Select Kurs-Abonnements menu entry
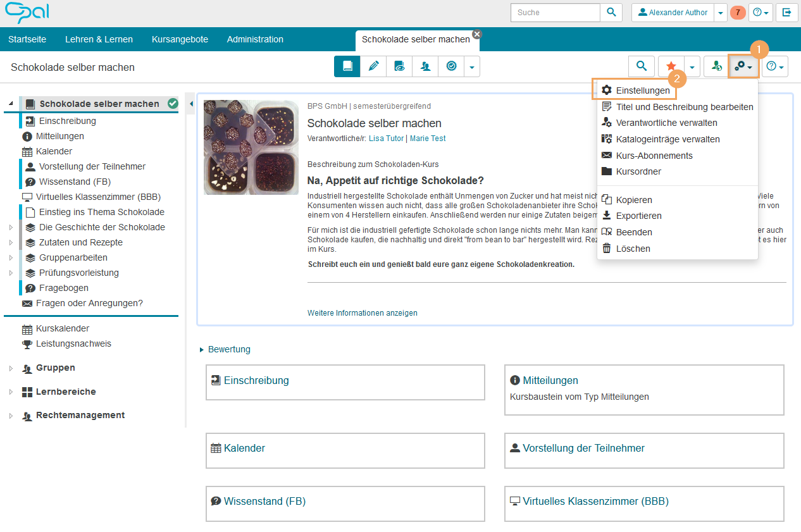 pyautogui.click(x=677, y=156)
